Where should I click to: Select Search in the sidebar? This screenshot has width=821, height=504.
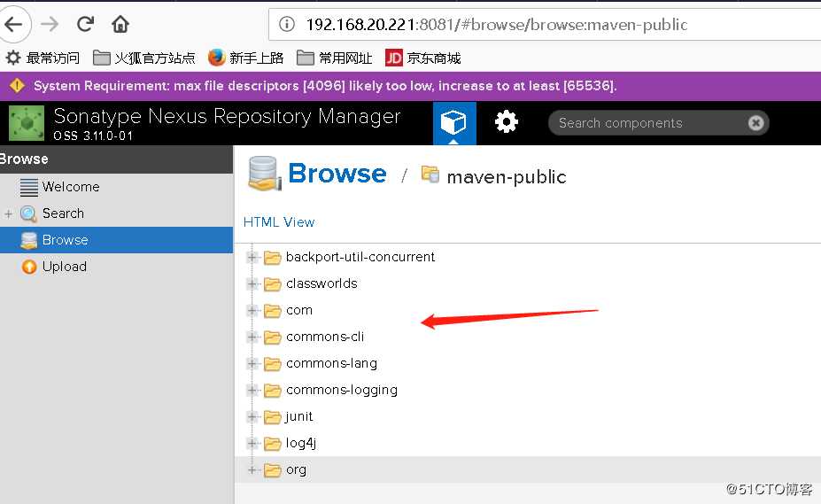(x=116, y=213)
